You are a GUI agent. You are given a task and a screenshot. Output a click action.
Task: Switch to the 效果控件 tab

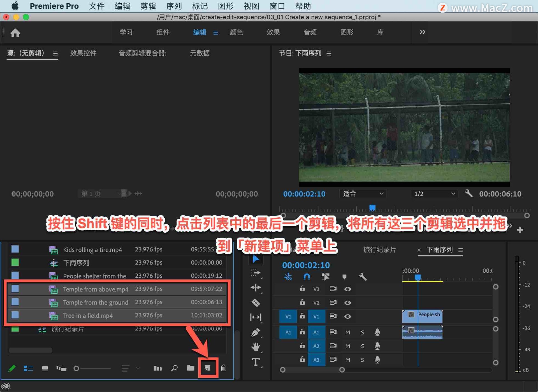[83, 53]
